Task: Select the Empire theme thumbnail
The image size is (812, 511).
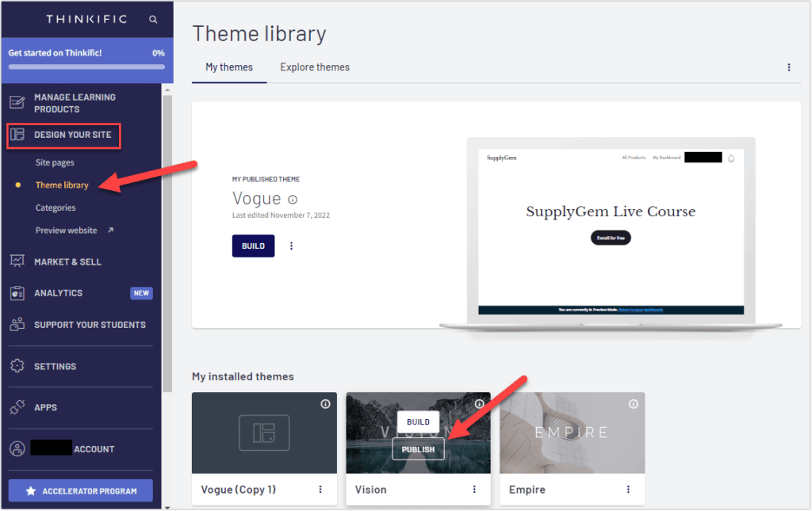Action: [x=573, y=433]
